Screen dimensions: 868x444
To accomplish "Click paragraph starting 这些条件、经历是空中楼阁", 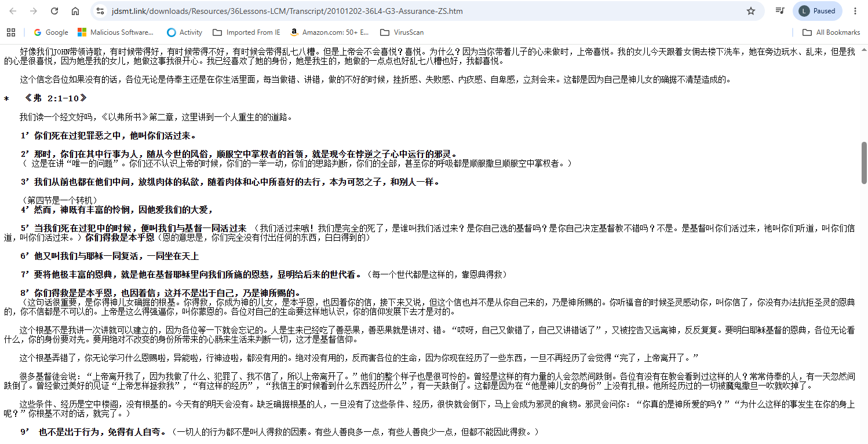I will pyautogui.click(x=429, y=409).
